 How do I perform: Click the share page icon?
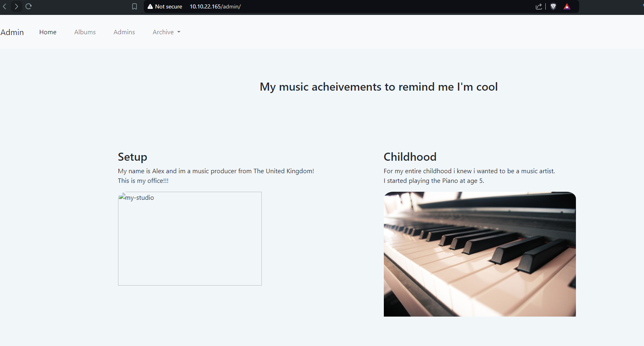[x=538, y=6]
